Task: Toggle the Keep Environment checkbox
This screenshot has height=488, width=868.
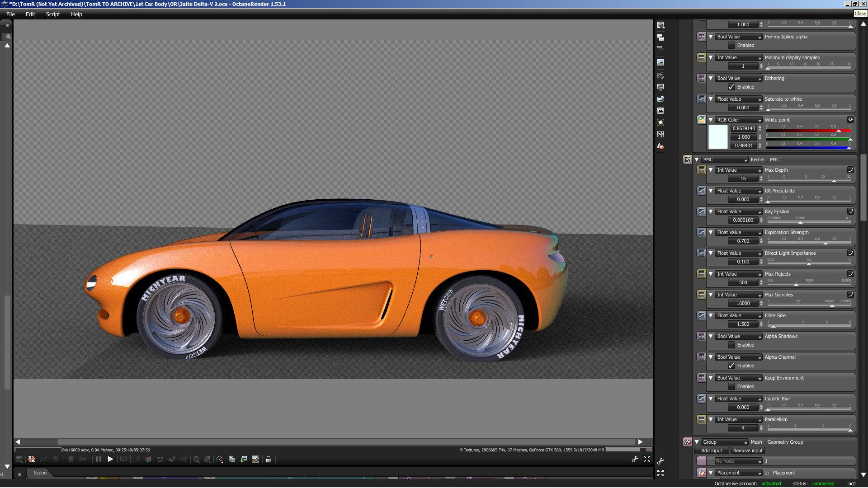Action: (731, 386)
